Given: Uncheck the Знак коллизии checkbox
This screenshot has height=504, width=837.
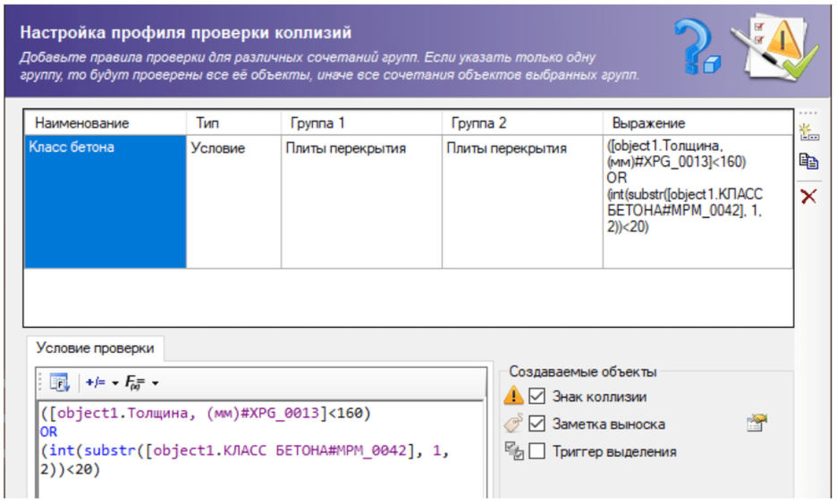Looking at the screenshot, I should (537, 396).
